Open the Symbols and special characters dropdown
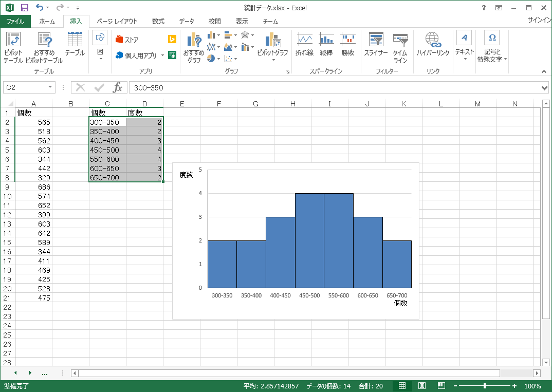This screenshot has height=392, width=552. click(492, 47)
